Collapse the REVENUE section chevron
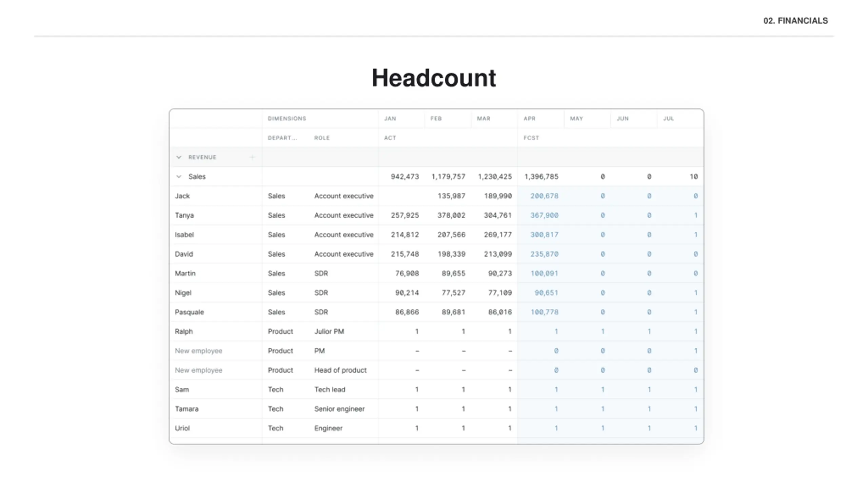Image resolution: width=868 pixels, height=488 pixels. tap(179, 157)
